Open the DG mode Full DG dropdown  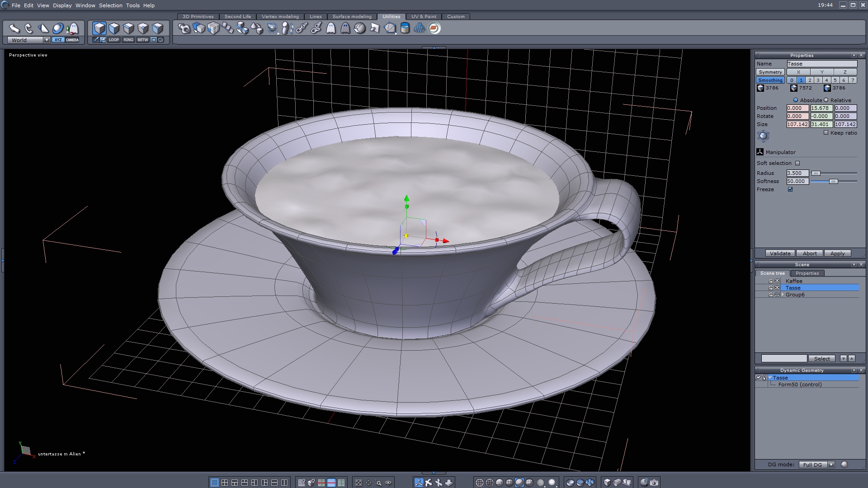831,465
